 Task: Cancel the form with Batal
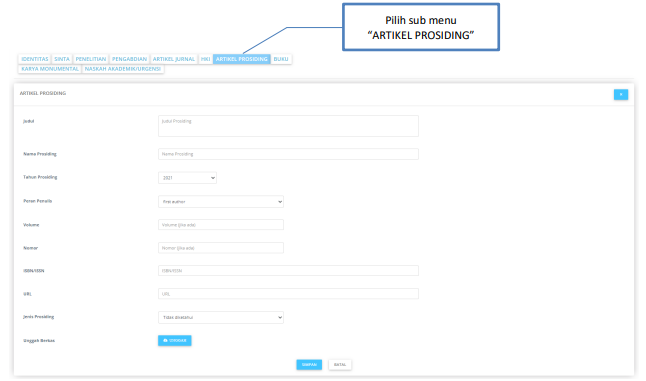(x=340, y=365)
